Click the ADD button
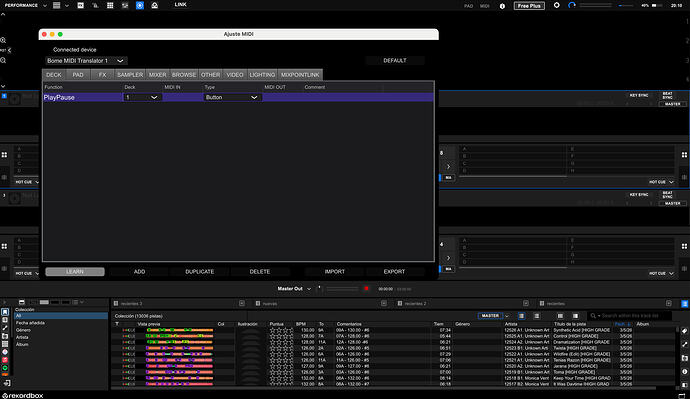Screen dimensions: 690x399 tap(139, 272)
